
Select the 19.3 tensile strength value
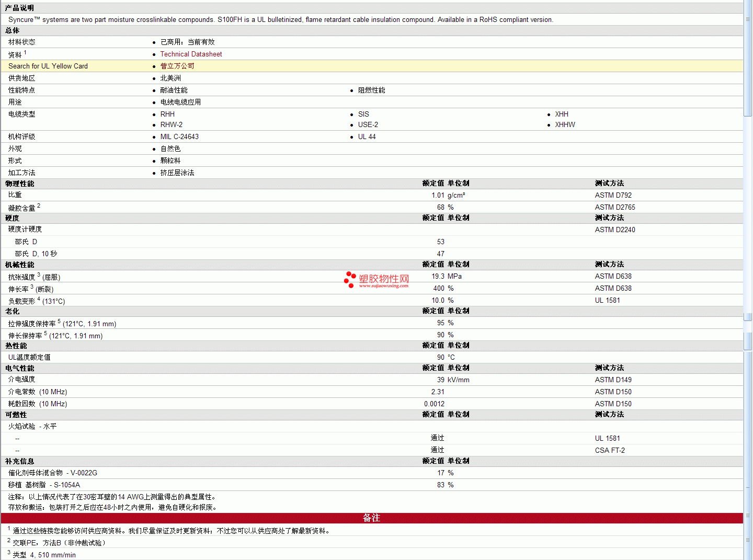point(438,276)
